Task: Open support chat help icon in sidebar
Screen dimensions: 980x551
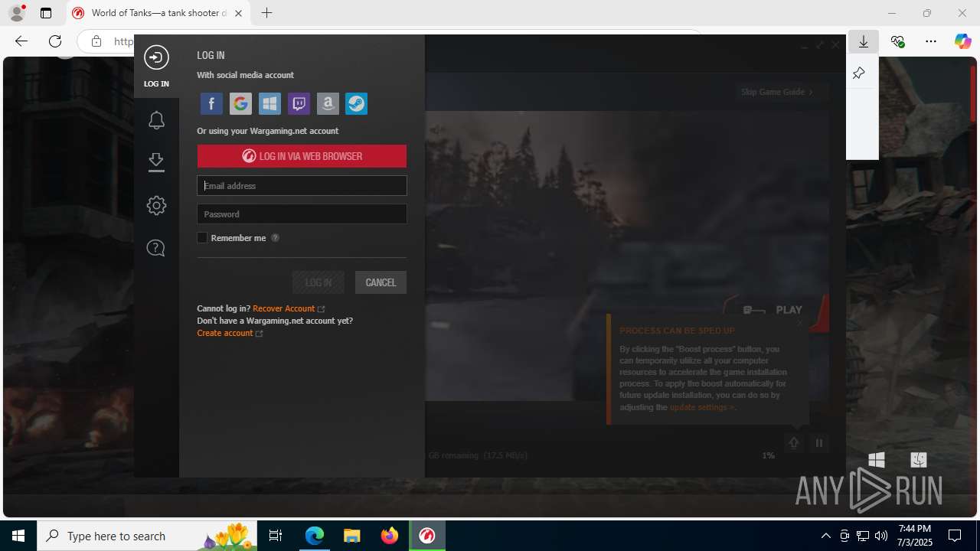Action: point(156,248)
